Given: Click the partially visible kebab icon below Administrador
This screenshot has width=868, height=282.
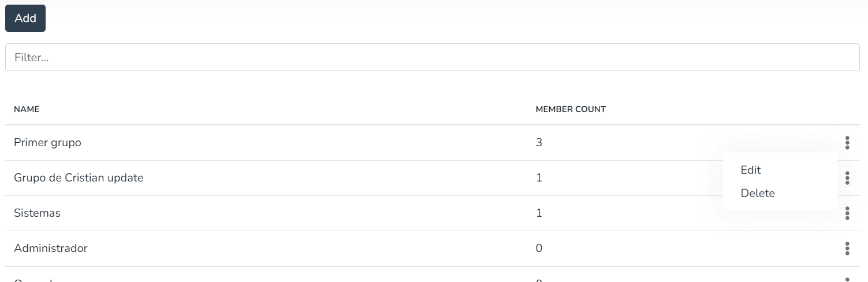Looking at the screenshot, I should pyautogui.click(x=847, y=280).
